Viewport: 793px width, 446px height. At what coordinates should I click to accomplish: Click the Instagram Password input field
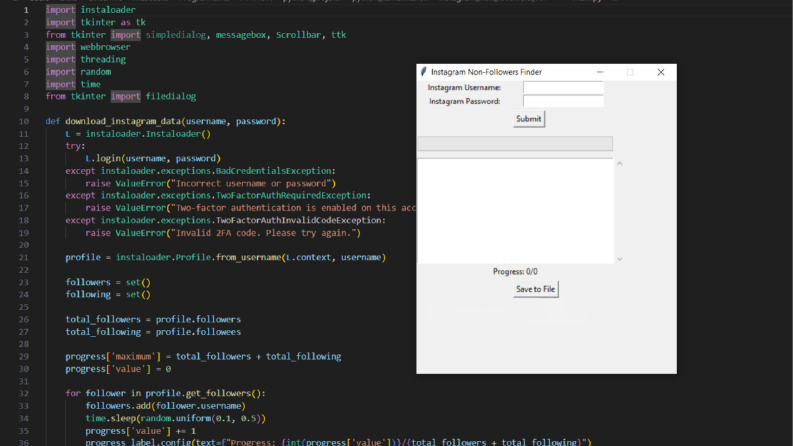pyautogui.click(x=563, y=101)
